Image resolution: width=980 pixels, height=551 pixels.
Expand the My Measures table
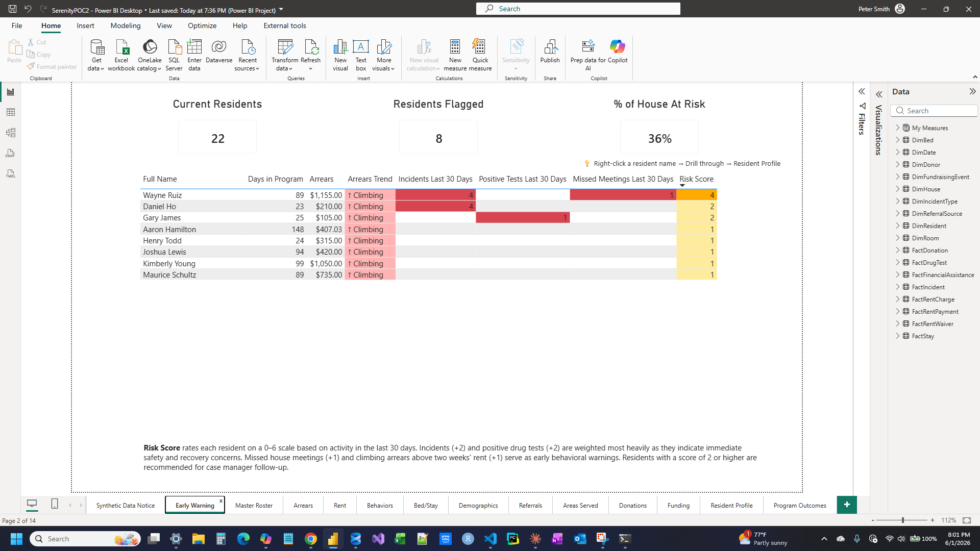[x=898, y=128]
